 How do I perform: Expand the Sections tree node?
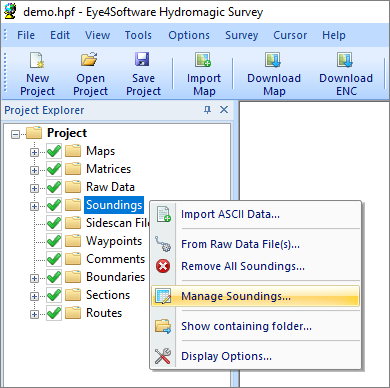pos(34,296)
